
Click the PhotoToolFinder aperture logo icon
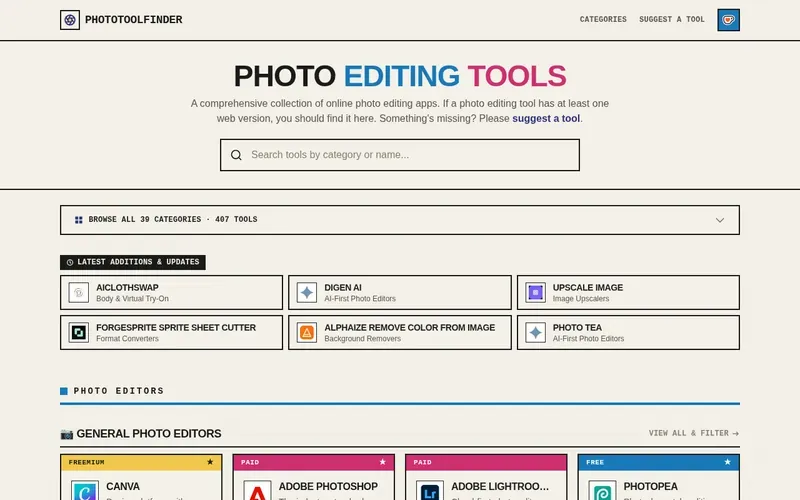tap(70, 20)
